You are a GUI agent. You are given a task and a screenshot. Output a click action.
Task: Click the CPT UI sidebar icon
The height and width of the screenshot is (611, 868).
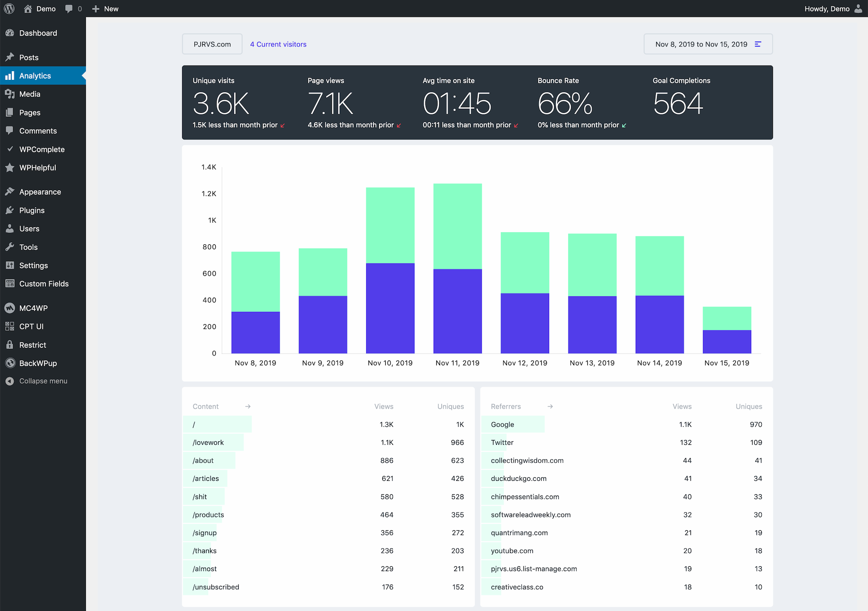click(x=10, y=326)
